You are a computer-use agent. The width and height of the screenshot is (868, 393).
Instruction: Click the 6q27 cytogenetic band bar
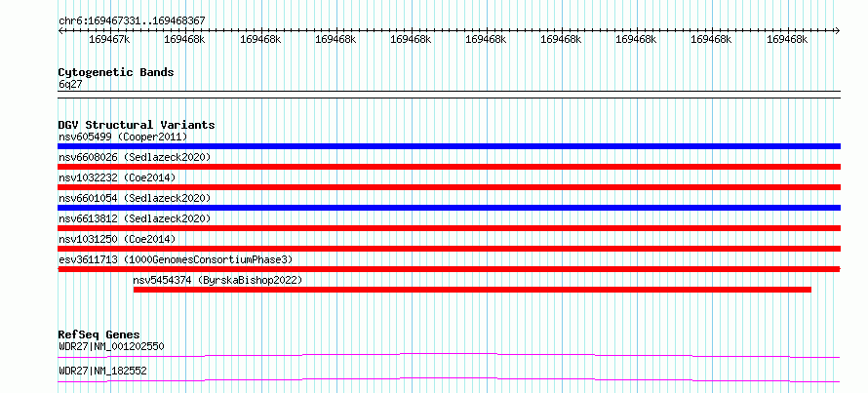449,94
